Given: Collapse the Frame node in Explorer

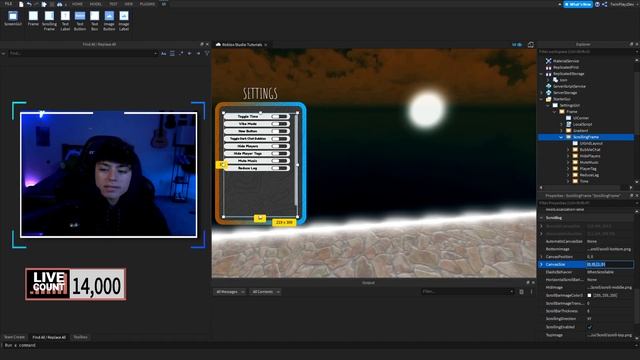Looking at the screenshot, I should pyautogui.click(x=555, y=111).
